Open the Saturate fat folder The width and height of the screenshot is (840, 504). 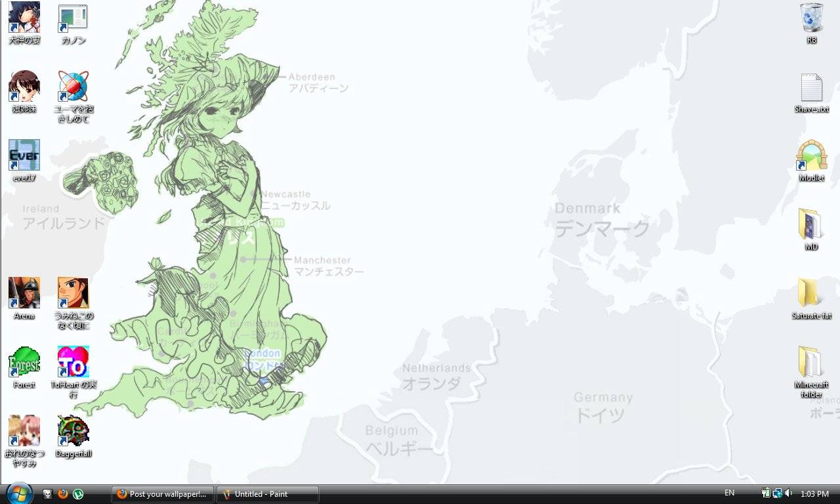pyautogui.click(x=811, y=293)
